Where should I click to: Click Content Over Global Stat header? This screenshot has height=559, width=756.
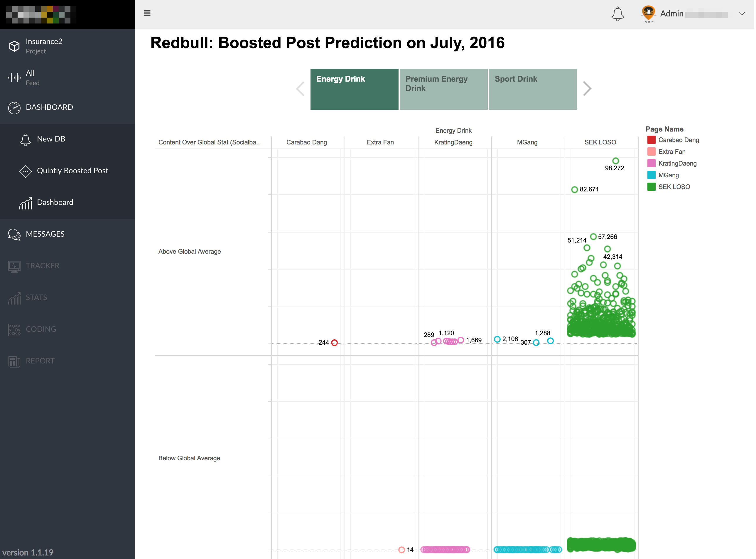pyautogui.click(x=209, y=142)
